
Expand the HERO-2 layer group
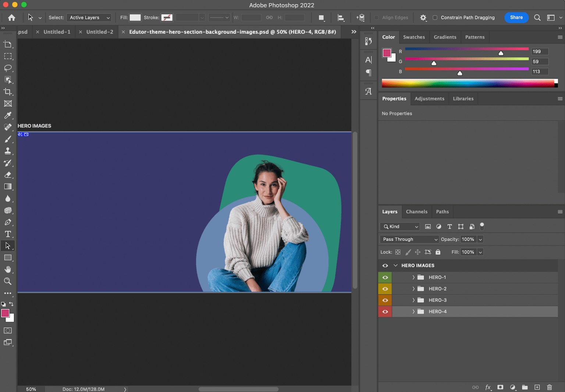tap(413, 289)
